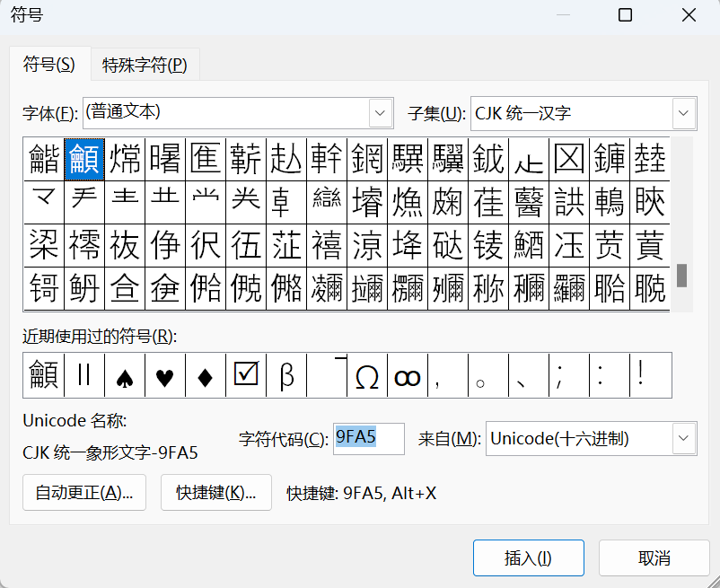Screen dimensions: 720x588
Task: Pick the spade ♠ recent symbol
Action: click(x=125, y=375)
